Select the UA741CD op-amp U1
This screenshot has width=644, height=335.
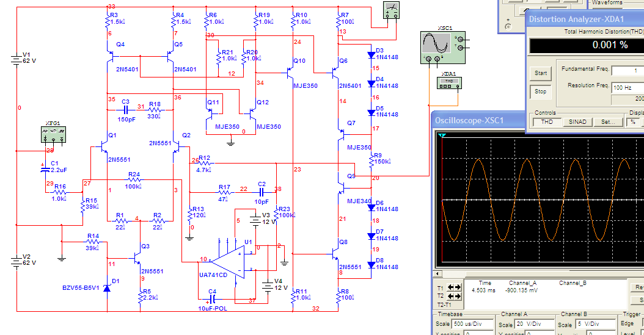point(229,262)
